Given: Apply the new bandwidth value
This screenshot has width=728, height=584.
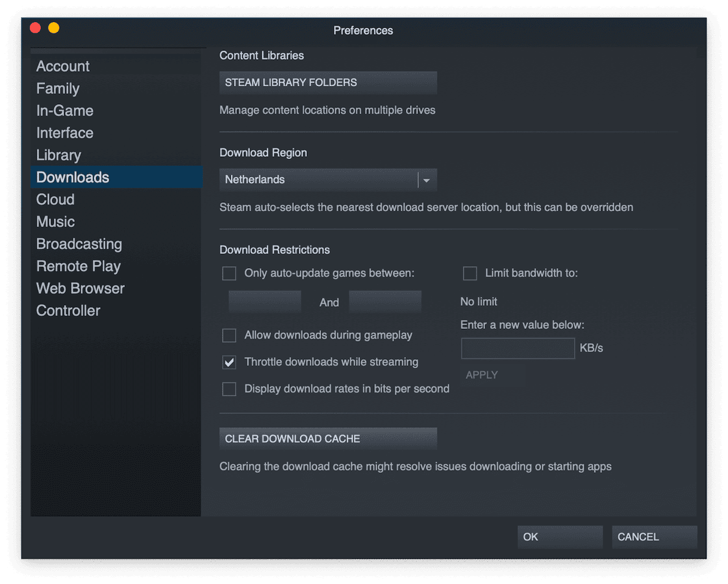Looking at the screenshot, I should 481,375.
